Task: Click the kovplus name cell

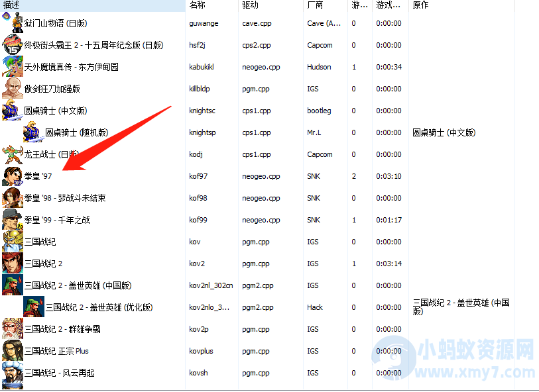Action: click(x=201, y=351)
